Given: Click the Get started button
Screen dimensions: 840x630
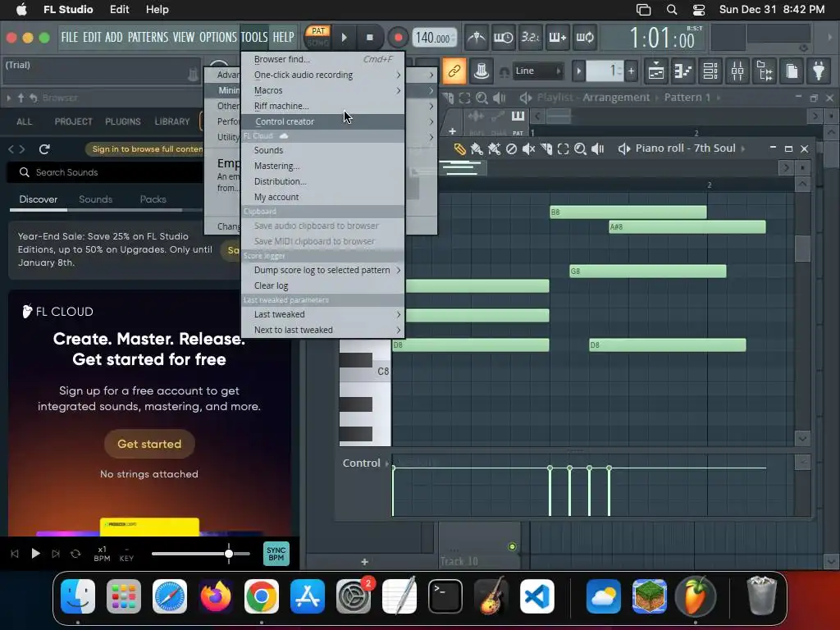Looking at the screenshot, I should [x=149, y=444].
